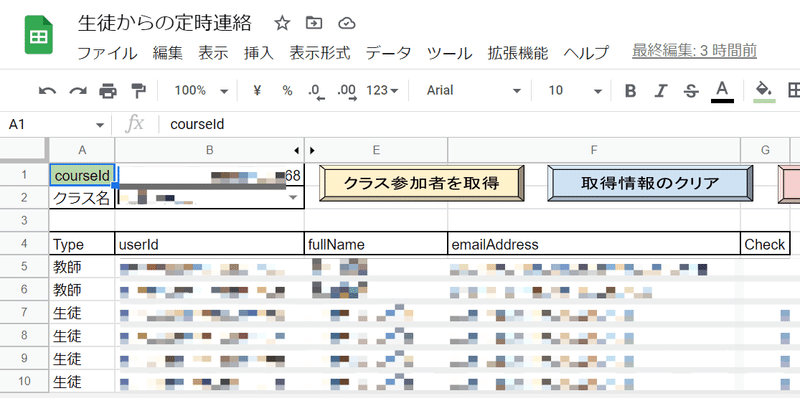
Task: Select row 3 header
Action: coord(24,220)
